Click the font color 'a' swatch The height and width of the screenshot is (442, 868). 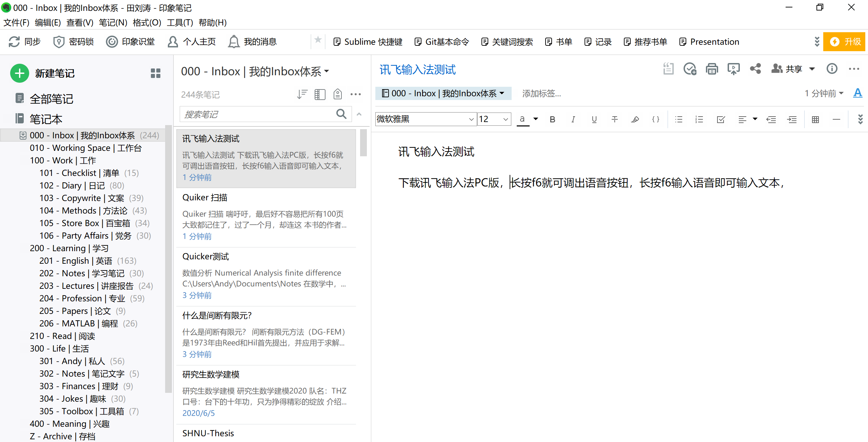tap(523, 119)
